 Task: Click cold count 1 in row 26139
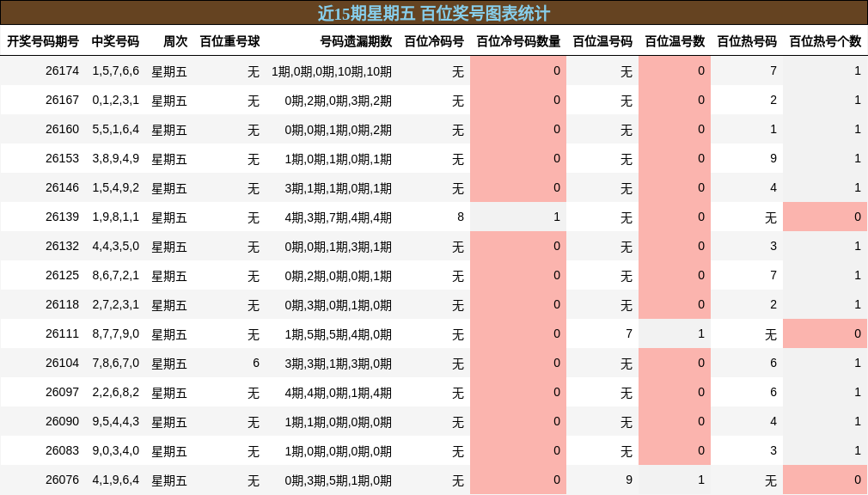click(557, 217)
